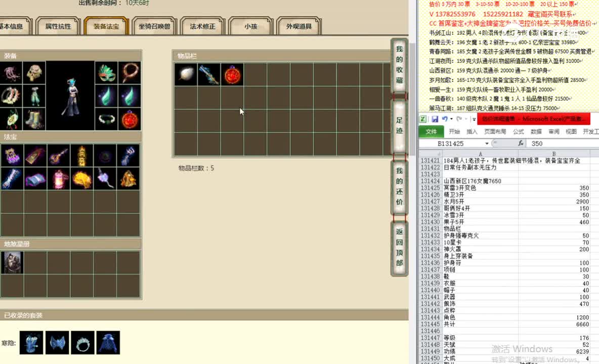Select the lute instrument magic treasure
This screenshot has height=364, width=599.
pos(59,156)
